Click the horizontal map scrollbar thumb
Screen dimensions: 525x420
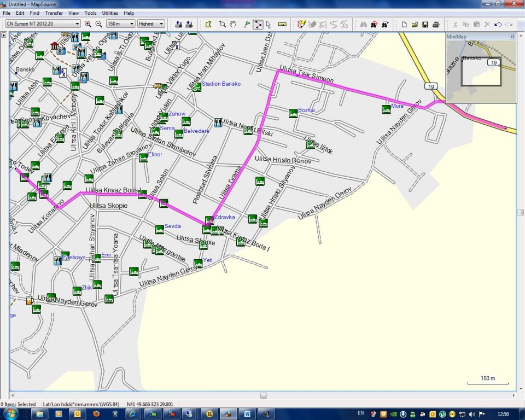pyautogui.click(x=264, y=395)
